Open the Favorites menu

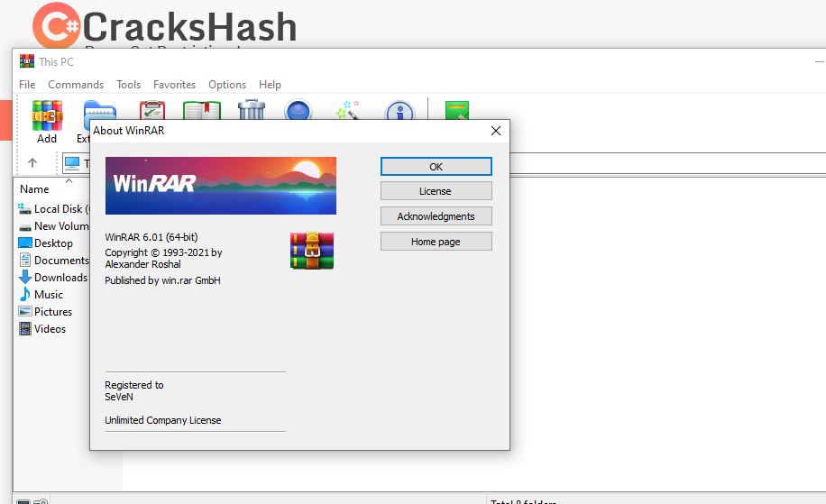click(174, 84)
